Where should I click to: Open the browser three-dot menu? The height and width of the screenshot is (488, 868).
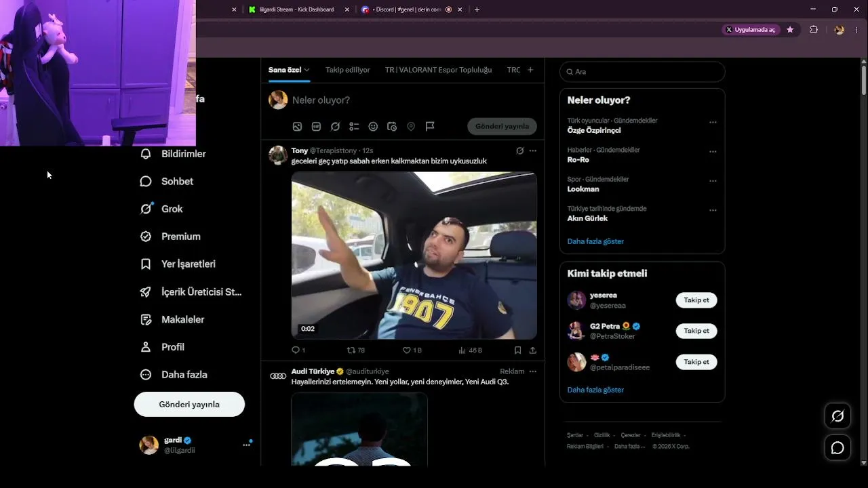857,30
